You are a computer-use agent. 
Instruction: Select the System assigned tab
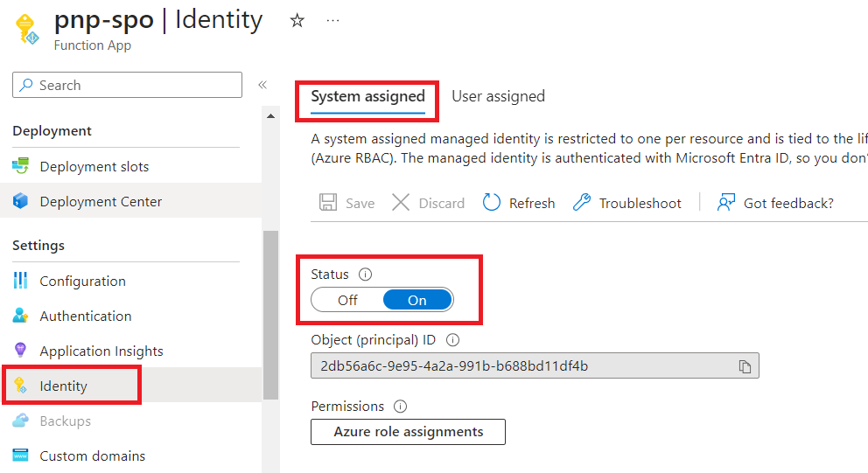[367, 96]
